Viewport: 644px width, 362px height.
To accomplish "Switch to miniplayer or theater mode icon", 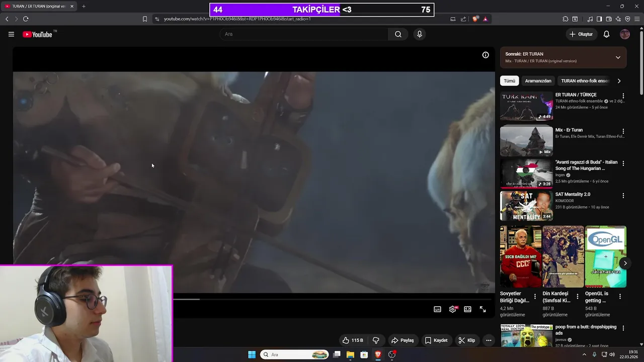I will pos(467,309).
